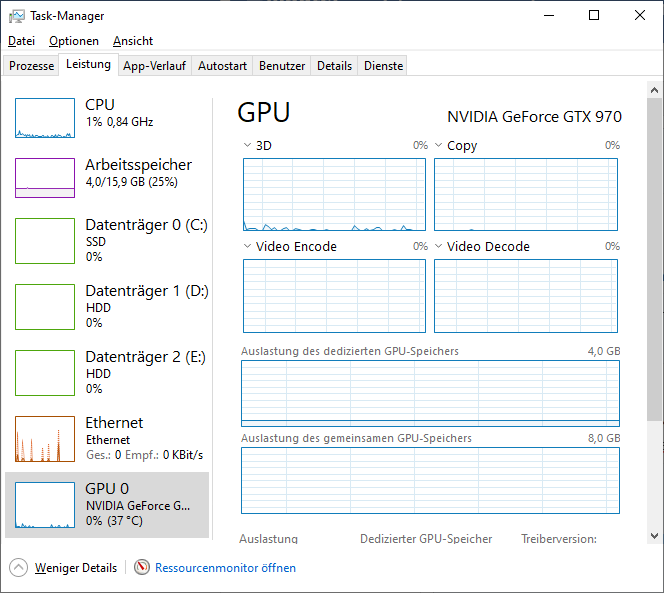Open the Video Encode graph dropdown

coord(248,247)
